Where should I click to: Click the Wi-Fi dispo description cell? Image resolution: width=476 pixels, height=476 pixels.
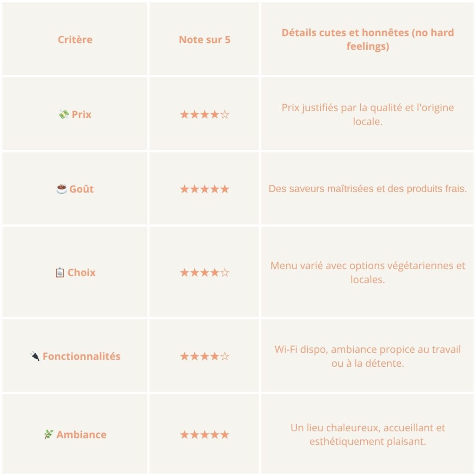click(x=368, y=356)
